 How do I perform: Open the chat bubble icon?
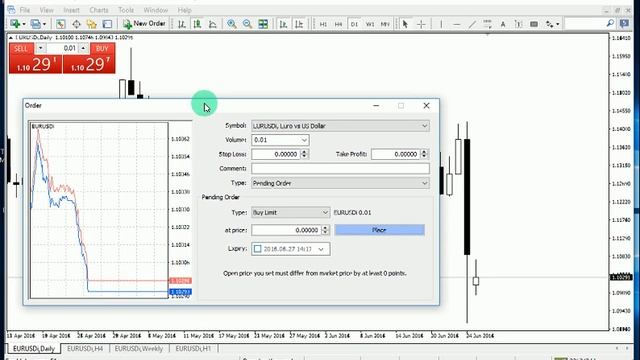(x=624, y=24)
